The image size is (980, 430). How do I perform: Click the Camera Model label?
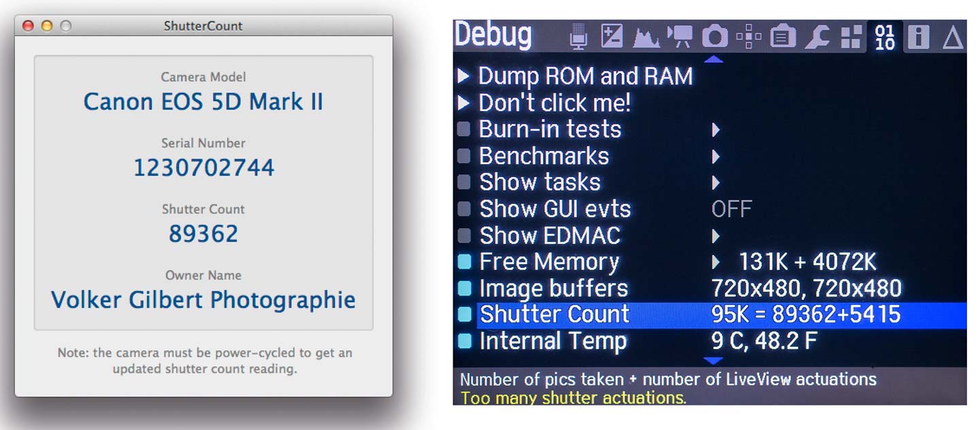click(x=203, y=77)
